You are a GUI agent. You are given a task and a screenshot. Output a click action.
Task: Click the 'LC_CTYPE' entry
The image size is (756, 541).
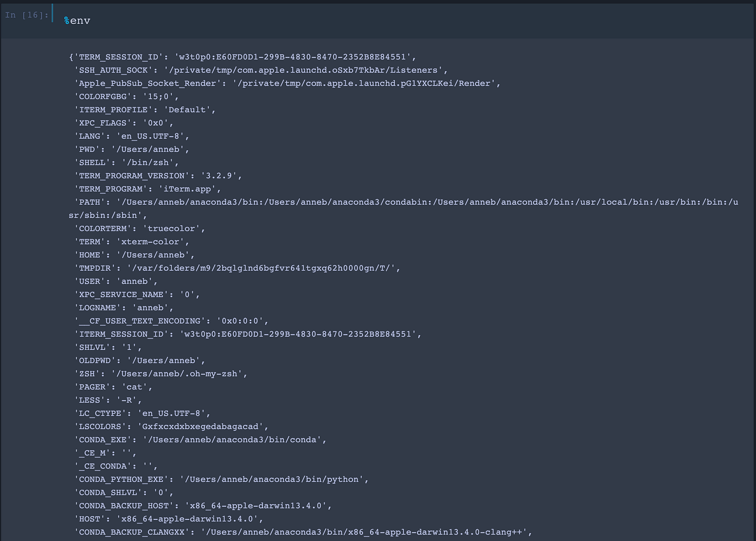point(142,413)
